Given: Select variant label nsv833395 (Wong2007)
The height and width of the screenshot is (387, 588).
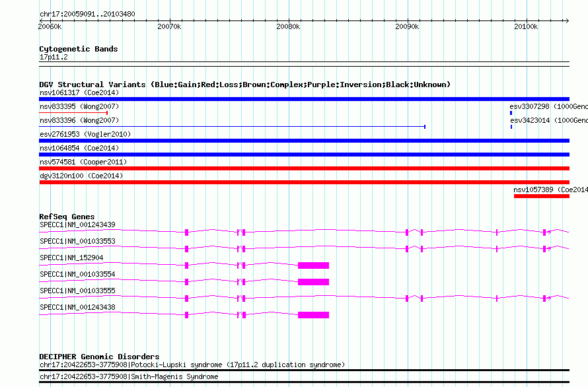Looking at the screenshot, I should (79, 106).
